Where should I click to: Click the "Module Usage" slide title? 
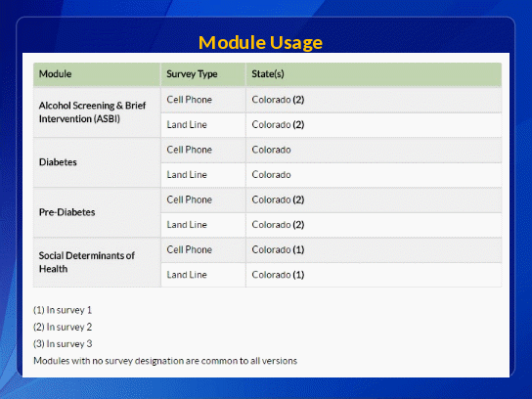260,43
